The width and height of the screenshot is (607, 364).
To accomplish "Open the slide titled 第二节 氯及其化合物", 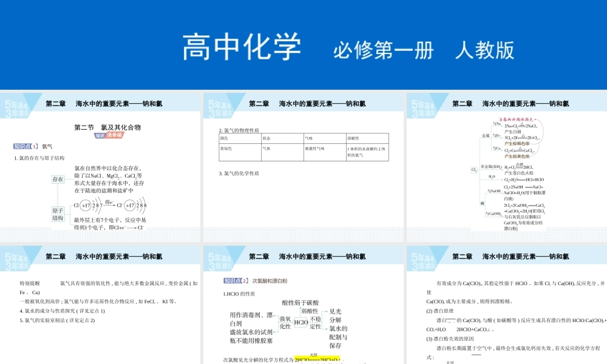I will 100,167.
